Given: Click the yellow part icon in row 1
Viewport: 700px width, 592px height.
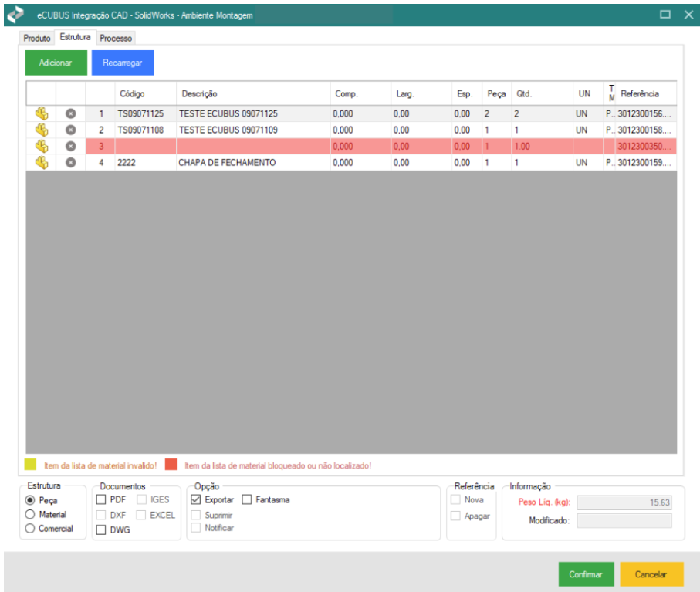Looking at the screenshot, I should pos(42,113).
